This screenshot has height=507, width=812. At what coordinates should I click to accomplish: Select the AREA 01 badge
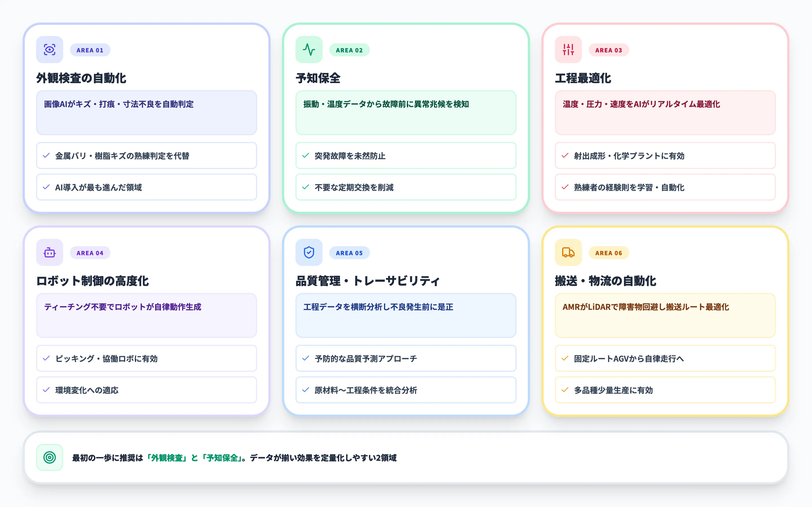pyautogui.click(x=90, y=50)
